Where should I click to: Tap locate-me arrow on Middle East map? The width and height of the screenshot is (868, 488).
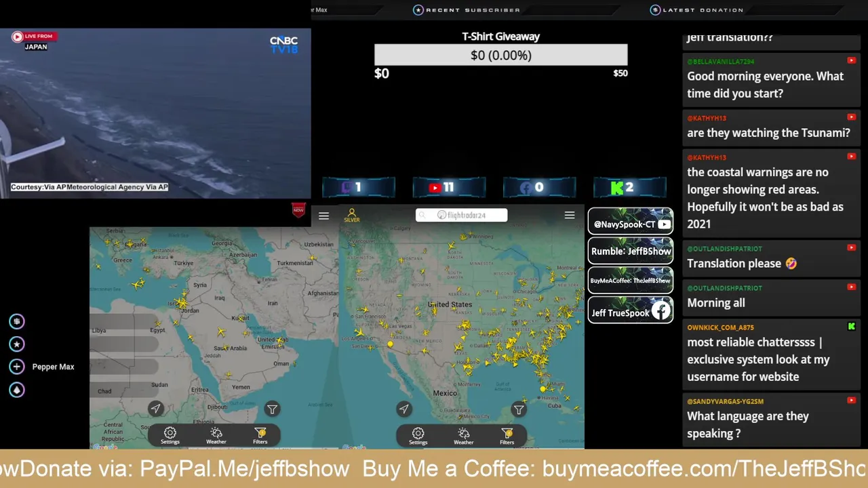pos(156,408)
